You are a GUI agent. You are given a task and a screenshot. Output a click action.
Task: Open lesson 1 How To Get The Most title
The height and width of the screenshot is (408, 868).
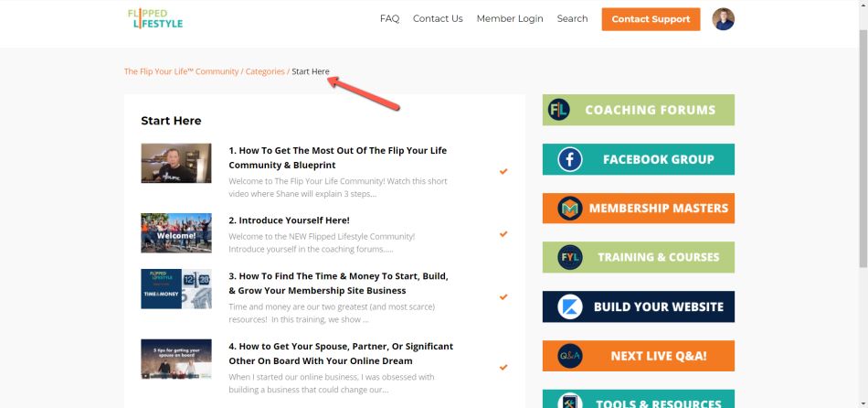tap(338, 158)
